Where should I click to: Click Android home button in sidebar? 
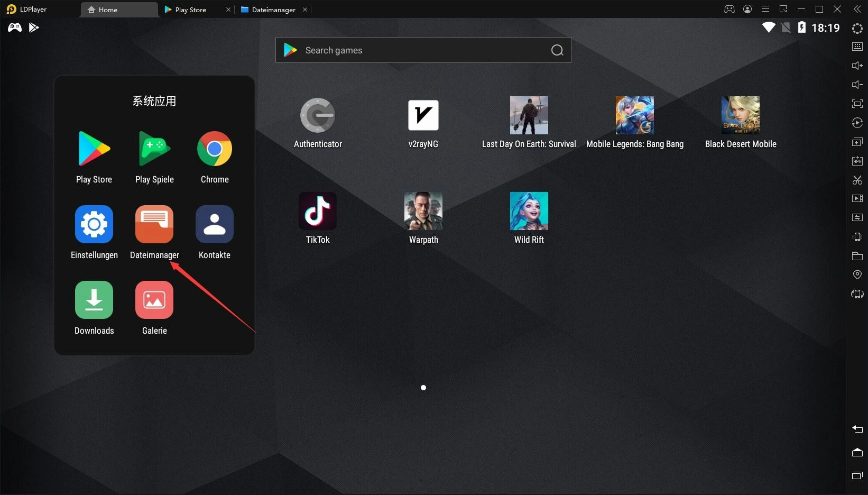(857, 452)
